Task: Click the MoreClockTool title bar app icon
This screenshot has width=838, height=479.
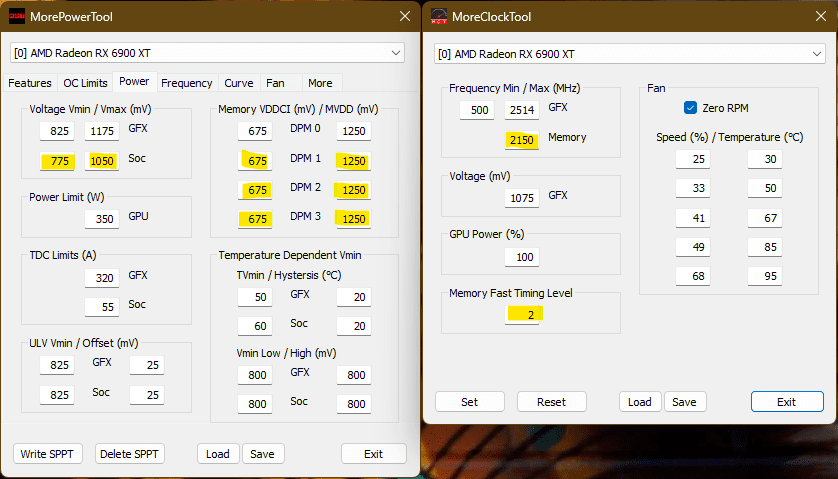Action: [x=439, y=16]
